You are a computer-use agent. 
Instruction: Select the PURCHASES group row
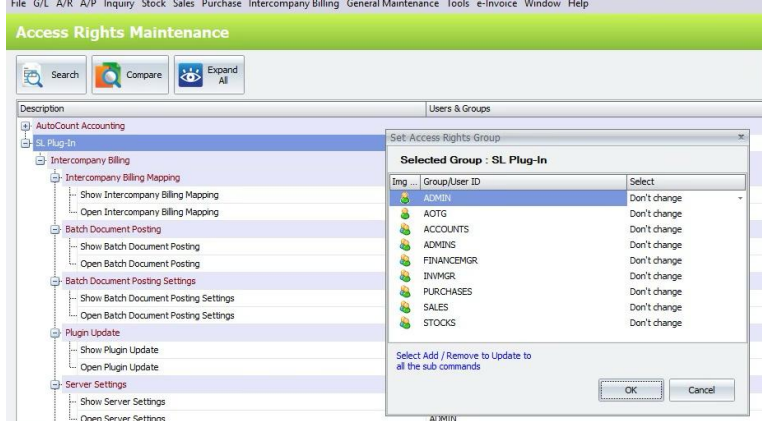click(x=567, y=292)
